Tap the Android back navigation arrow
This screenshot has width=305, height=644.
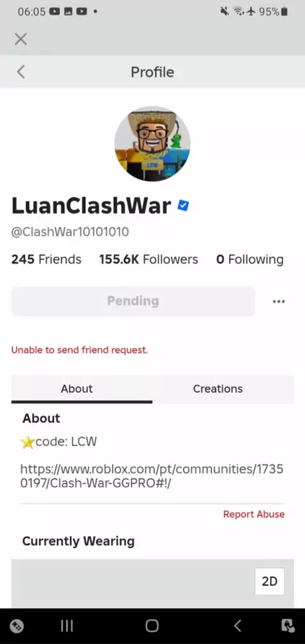coord(237,626)
